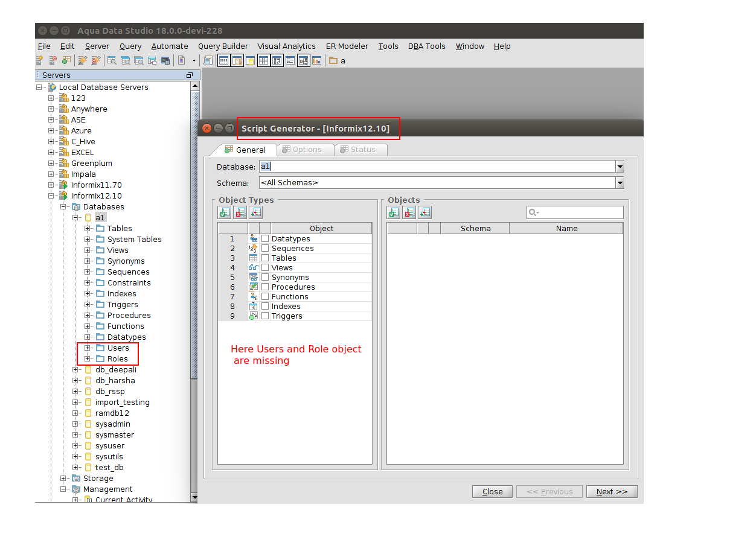The width and height of the screenshot is (756, 554).
Task: Click the yellow note window icon in toolbar
Action: click(x=250, y=60)
